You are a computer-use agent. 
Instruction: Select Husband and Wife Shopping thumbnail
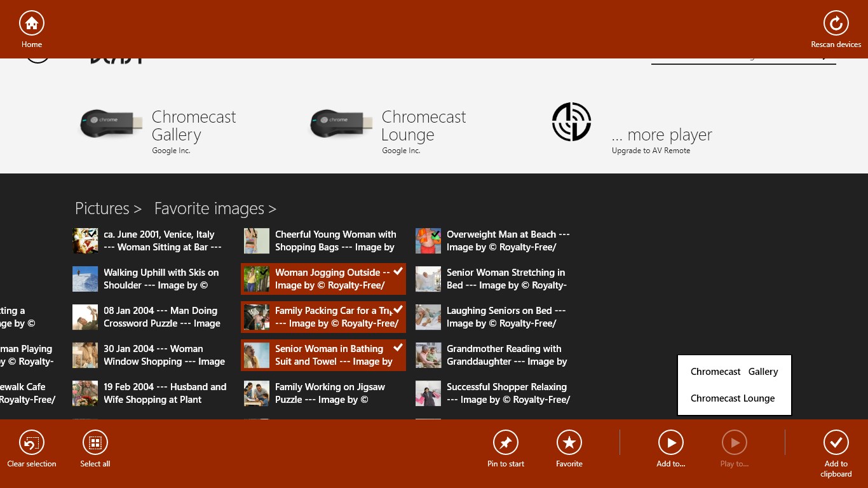coord(85,393)
